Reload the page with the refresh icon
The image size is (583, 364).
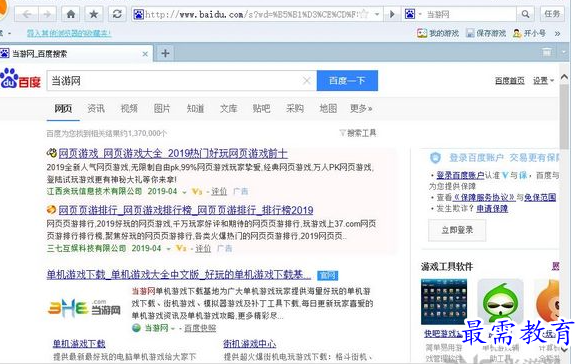(117, 15)
